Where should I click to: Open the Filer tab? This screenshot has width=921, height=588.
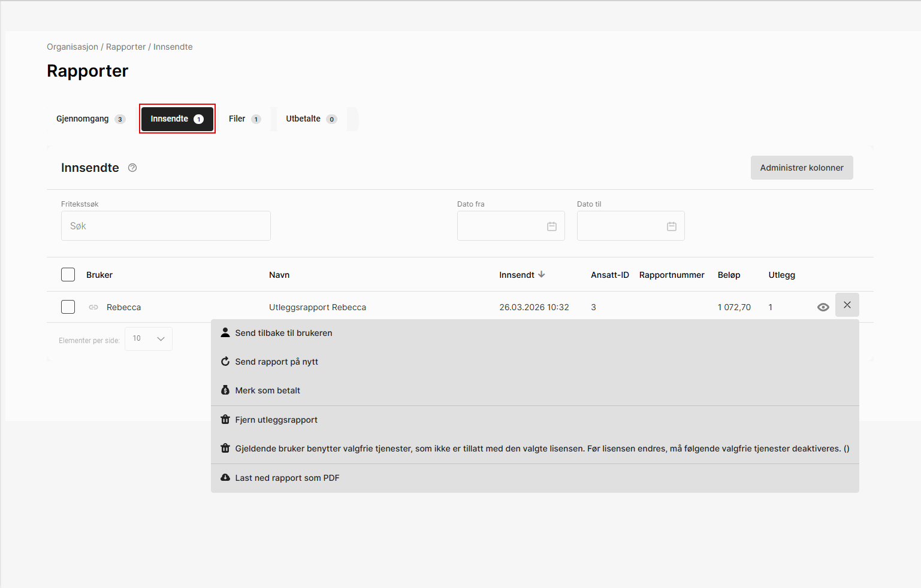(x=244, y=119)
